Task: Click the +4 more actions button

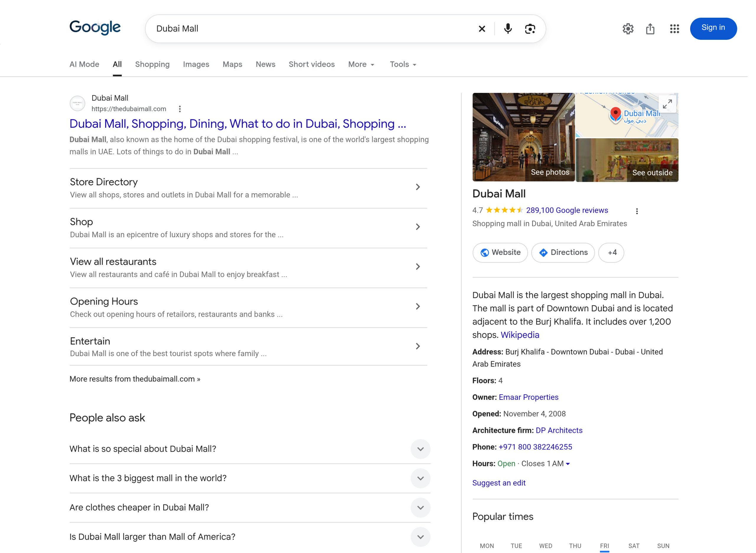Action: [x=611, y=253]
